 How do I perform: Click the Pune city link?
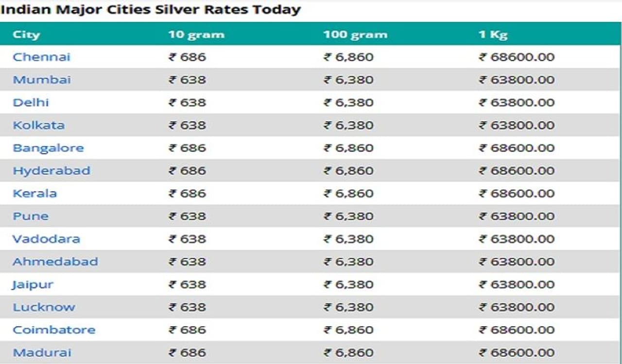31,216
